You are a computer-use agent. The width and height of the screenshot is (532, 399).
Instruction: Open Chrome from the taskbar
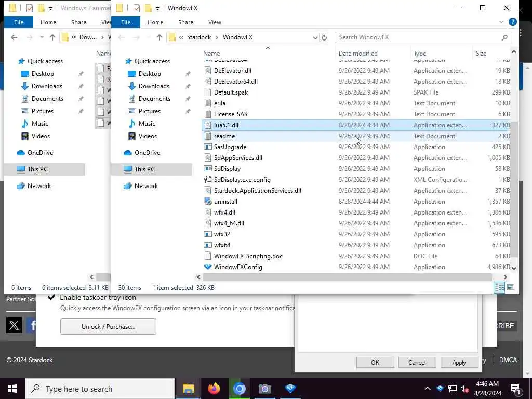click(239, 389)
